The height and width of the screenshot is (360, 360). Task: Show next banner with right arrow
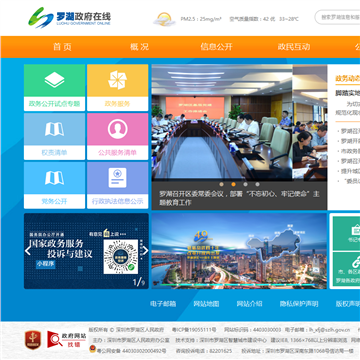145,251
